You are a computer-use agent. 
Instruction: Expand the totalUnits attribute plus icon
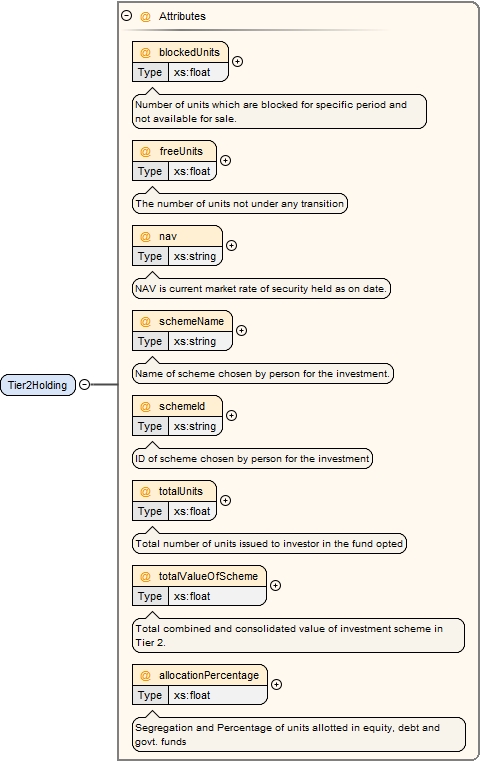(225, 501)
